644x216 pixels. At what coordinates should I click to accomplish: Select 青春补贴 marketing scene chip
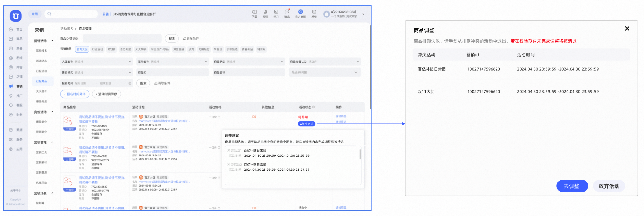[247, 49]
